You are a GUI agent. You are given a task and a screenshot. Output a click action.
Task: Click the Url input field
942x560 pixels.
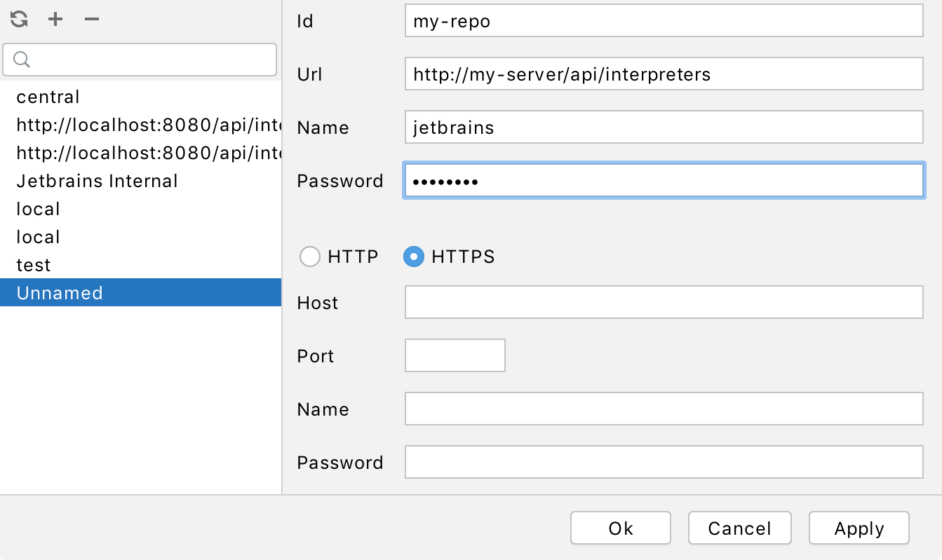tap(663, 74)
